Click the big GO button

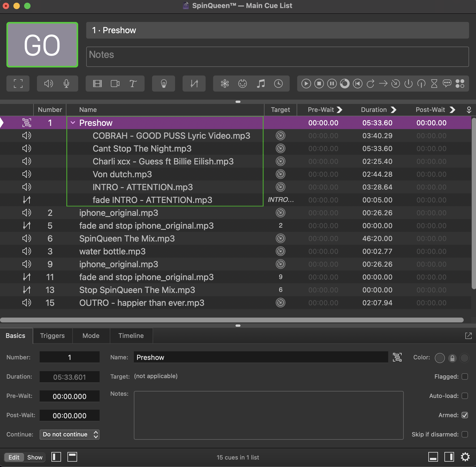pos(42,45)
